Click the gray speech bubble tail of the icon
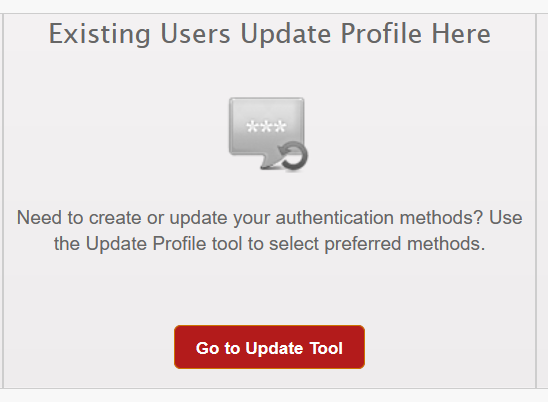 click(x=268, y=161)
